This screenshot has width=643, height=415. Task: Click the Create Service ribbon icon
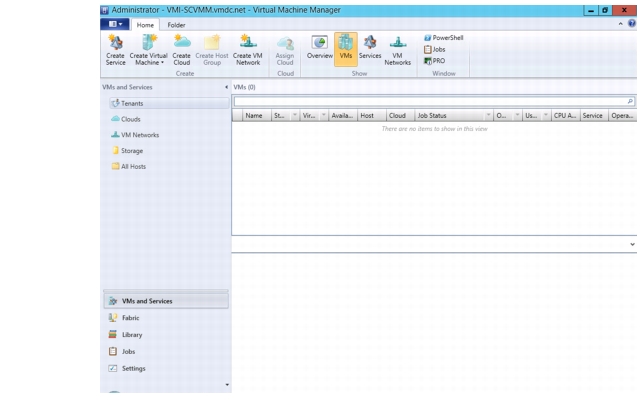click(115, 50)
